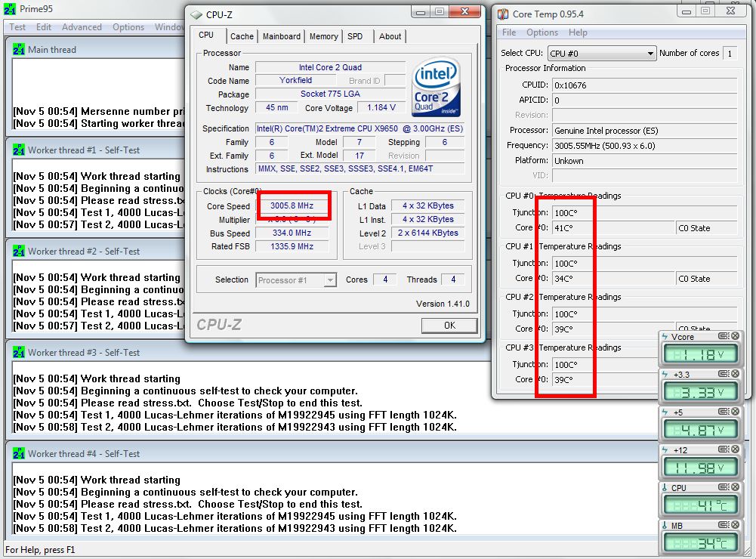Click the thermometer icon on the CPU gadget
The width and height of the screenshot is (756, 559).
(665, 487)
